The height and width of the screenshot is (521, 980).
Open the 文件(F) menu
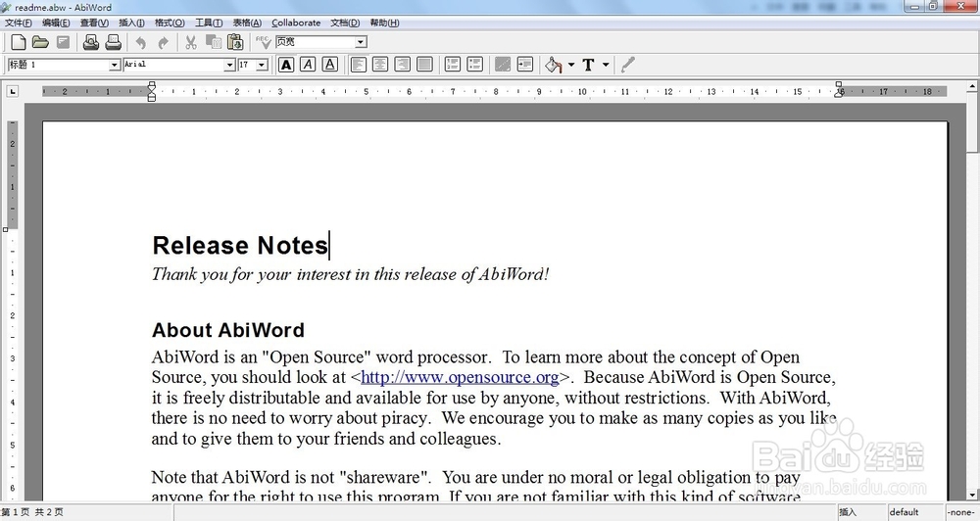coord(19,23)
